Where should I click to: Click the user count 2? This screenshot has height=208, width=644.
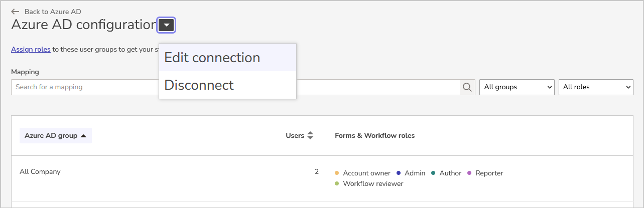click(317, 172)
